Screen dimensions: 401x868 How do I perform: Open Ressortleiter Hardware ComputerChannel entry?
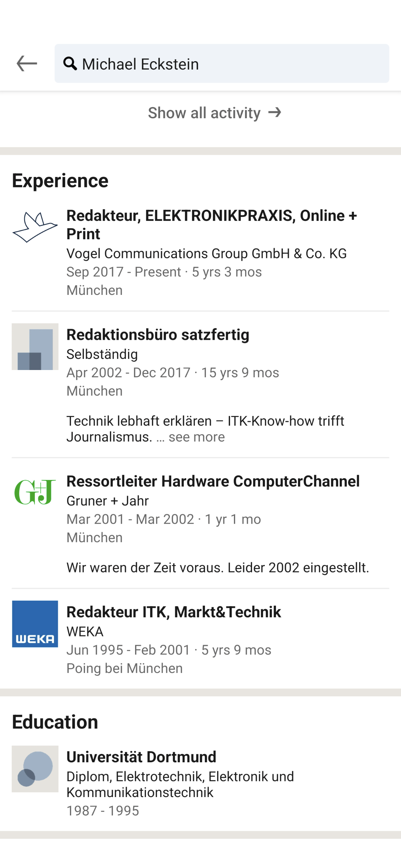click(x=213, y=481)
